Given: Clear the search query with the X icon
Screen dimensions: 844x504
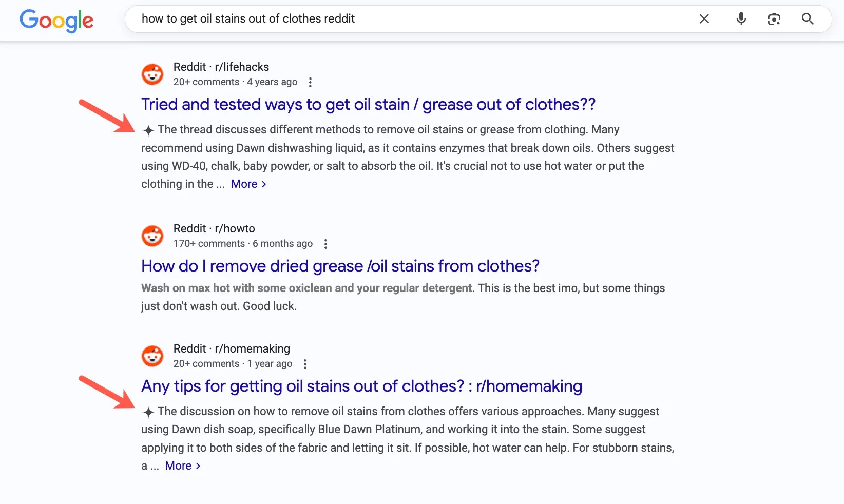Looking at the screenshot, I should [x=704, y=19].
